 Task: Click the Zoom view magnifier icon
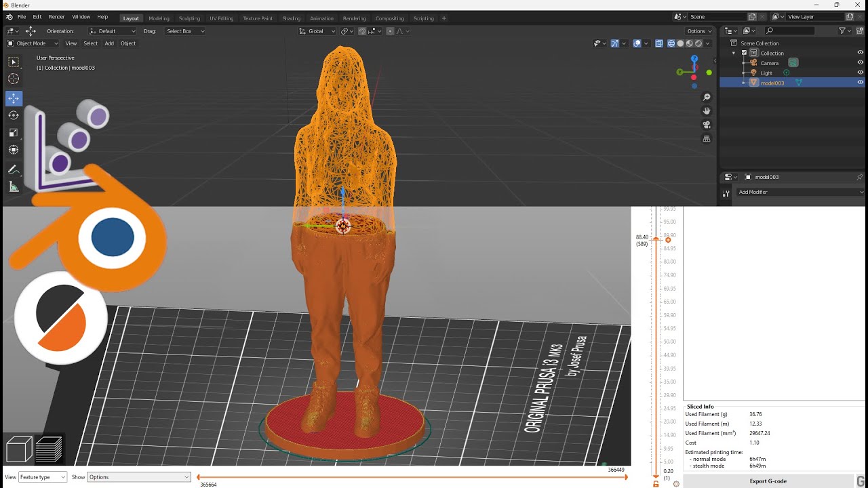[x=707, y=98]
